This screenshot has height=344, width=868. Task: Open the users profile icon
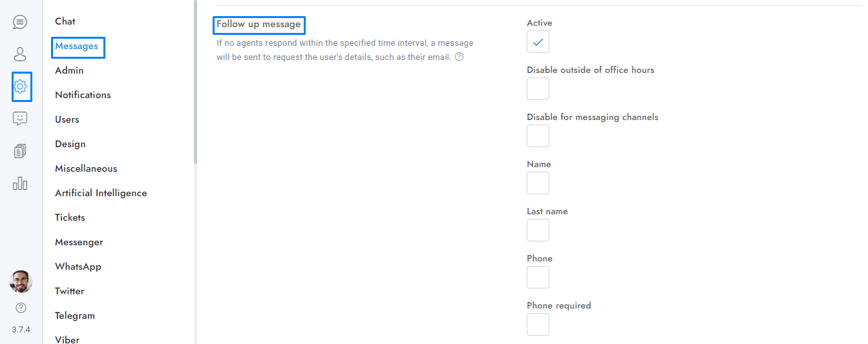pos(20,54)
